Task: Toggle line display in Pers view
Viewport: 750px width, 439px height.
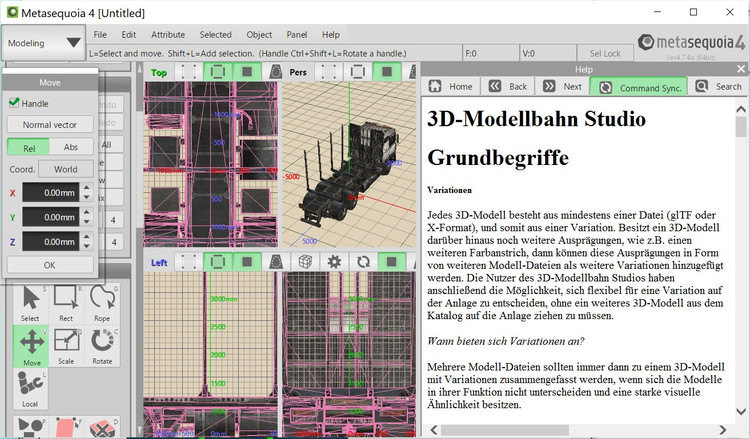Action: click(358, 72)
